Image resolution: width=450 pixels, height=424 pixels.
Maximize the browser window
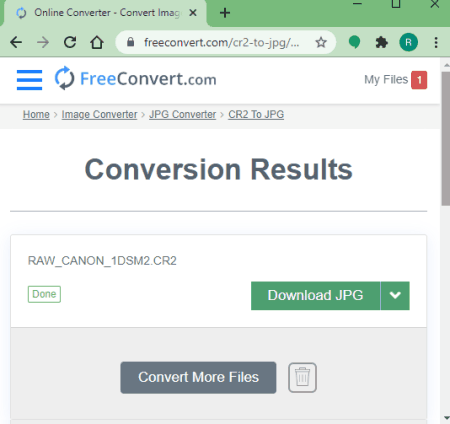396,4
